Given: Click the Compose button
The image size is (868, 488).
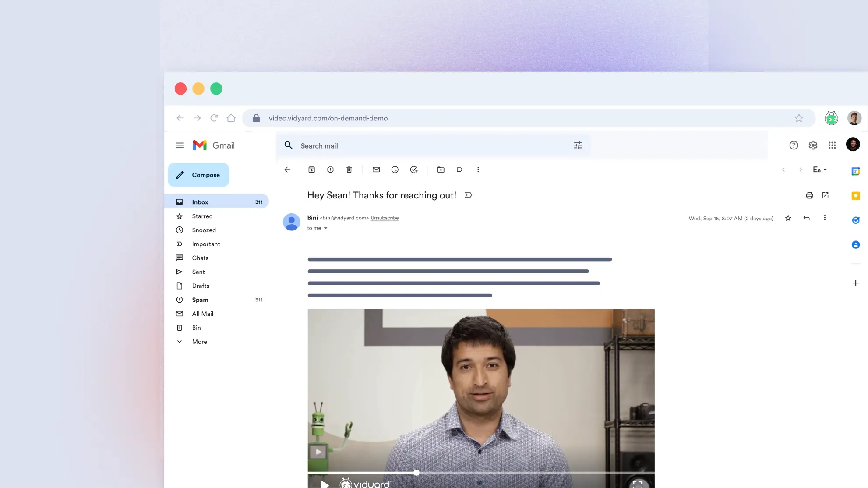Looking at the screenshot, I should [198, 175].
